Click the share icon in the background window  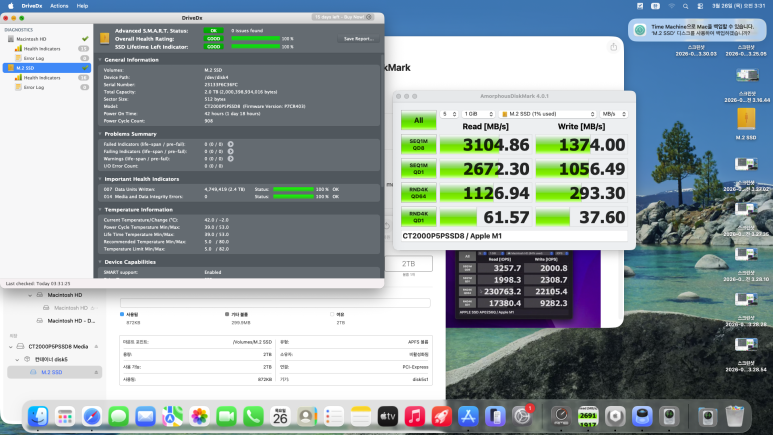(x=613, y=47)
